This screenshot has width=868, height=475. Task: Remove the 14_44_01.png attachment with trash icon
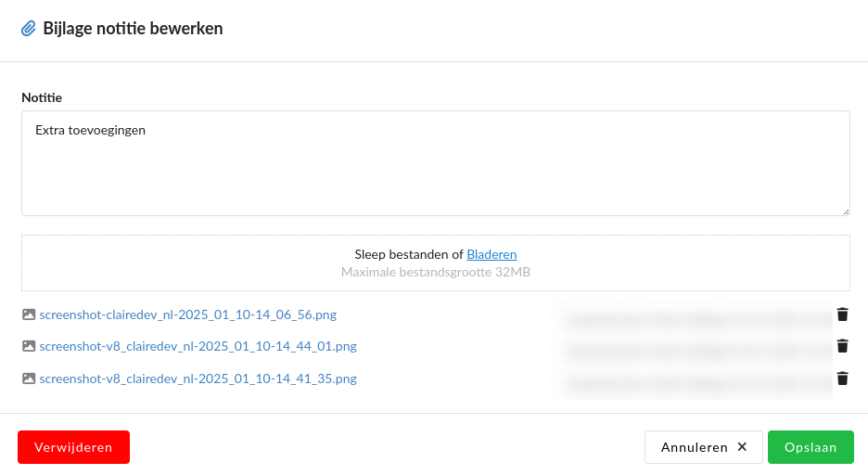coord(842,346)
